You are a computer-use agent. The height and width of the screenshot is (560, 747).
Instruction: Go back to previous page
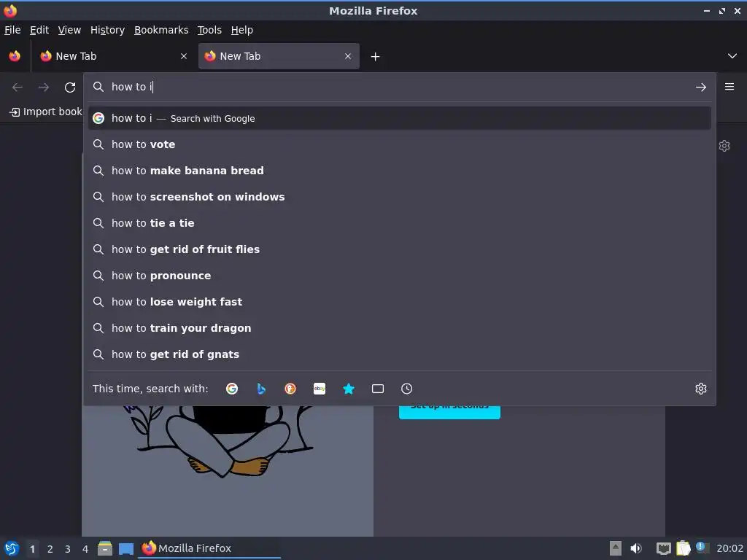18,87
